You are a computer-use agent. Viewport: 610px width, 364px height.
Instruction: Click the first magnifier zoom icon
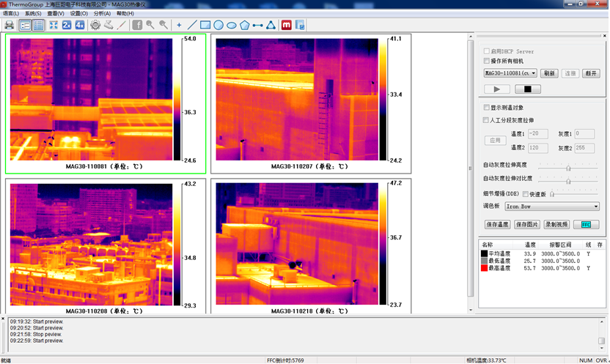pos(150,25)
